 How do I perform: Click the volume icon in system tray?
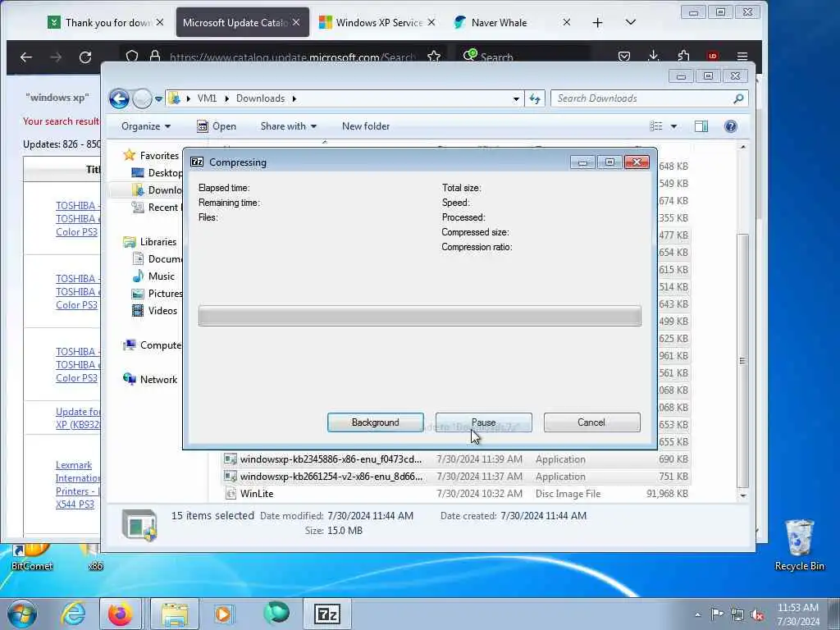coord(757,614)
